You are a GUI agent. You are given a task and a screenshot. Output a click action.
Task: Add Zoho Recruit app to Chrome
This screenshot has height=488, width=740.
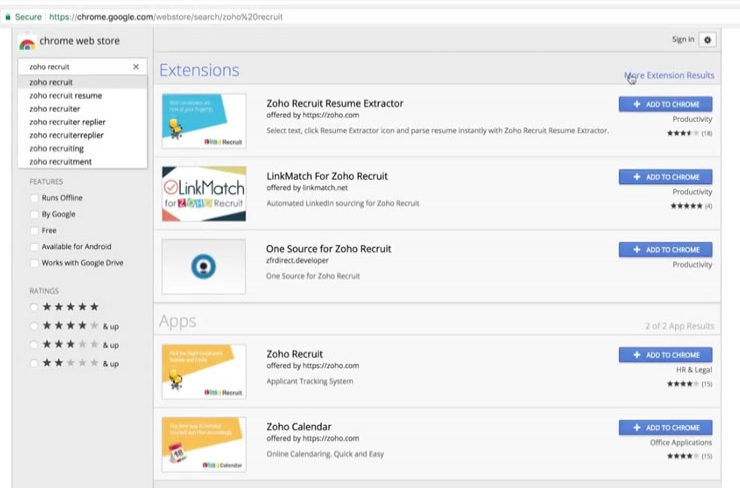pyautogui.click(x=665, y=355)
